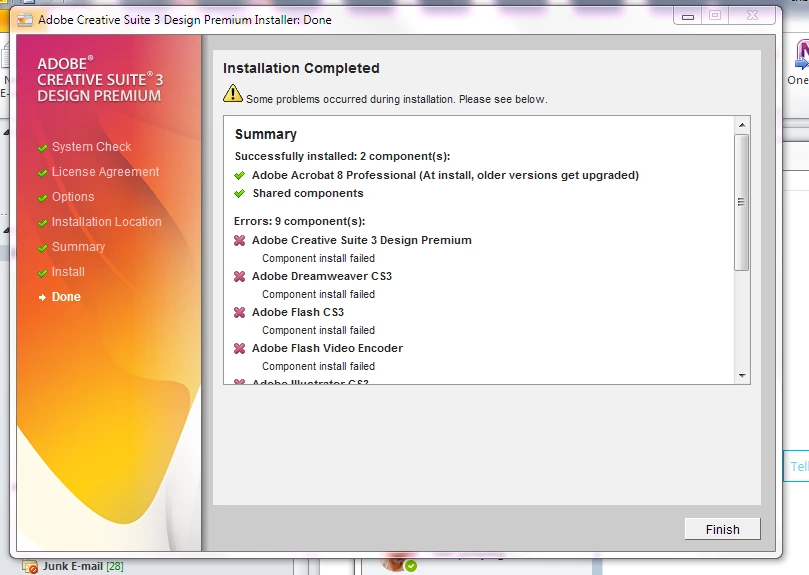The width and height of the screenshot is (809, 575).
Task: Click the 'Installation Completed' heading
Action: (301, 68)
